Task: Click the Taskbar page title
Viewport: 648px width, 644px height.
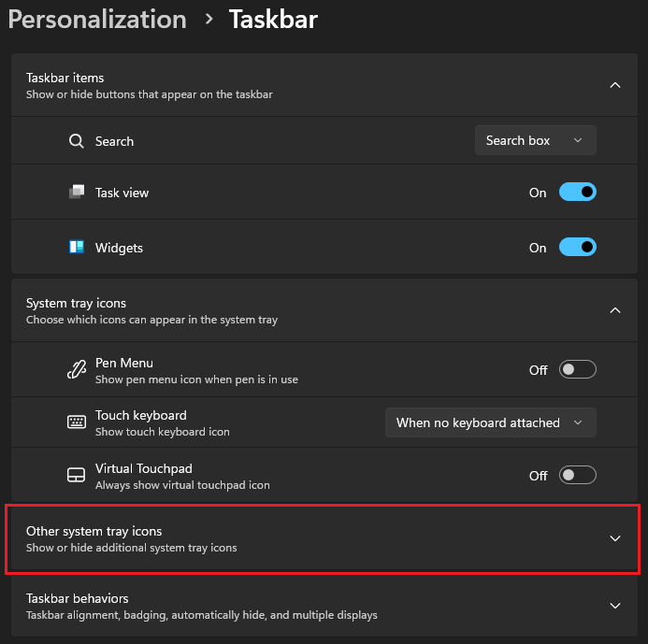Action: [273, 20]
